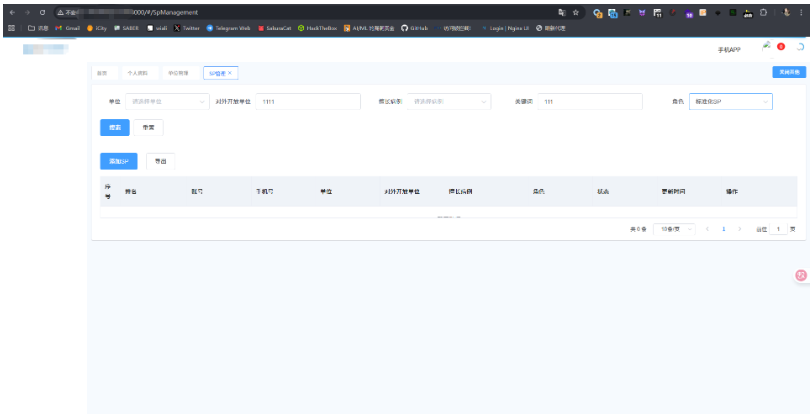Switch to the 首页 home tab
Screen dimensions: 812x414
click(105, 73)
